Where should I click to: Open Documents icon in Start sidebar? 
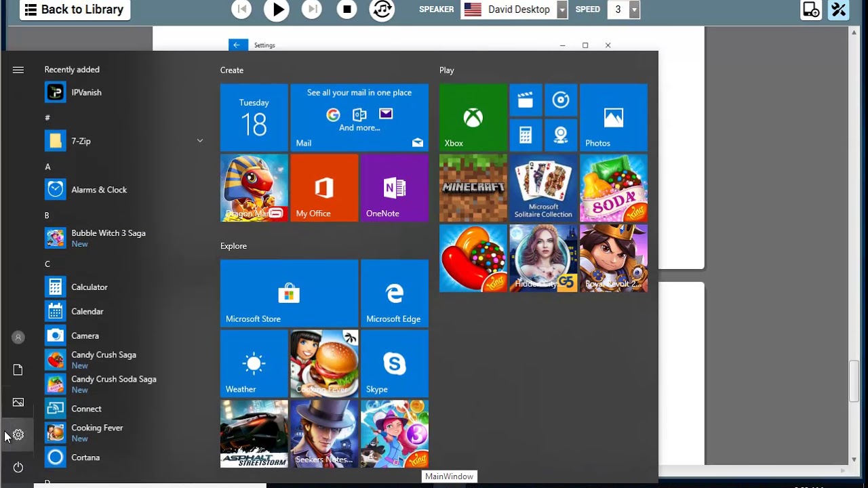point(18,369)
